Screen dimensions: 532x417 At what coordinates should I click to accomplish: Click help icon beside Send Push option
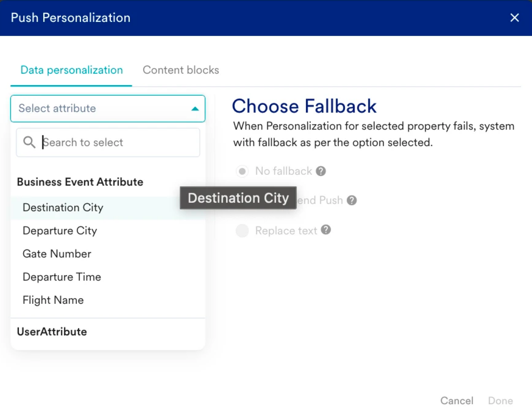[x=352, y=200]
